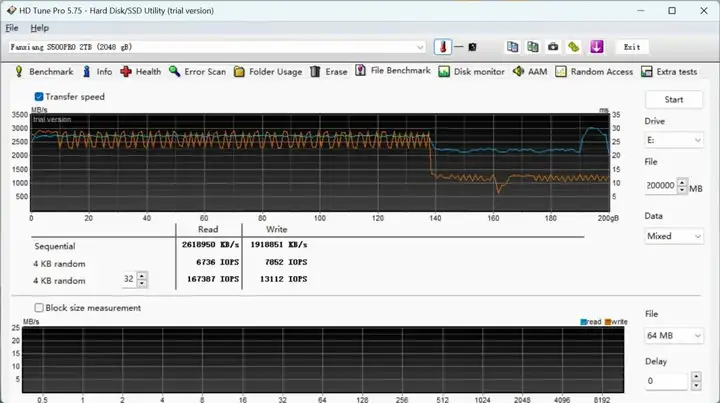Click the read legend blue swatch
The height and width of the screenshot is (403, 720).
[x=583, y=322]
